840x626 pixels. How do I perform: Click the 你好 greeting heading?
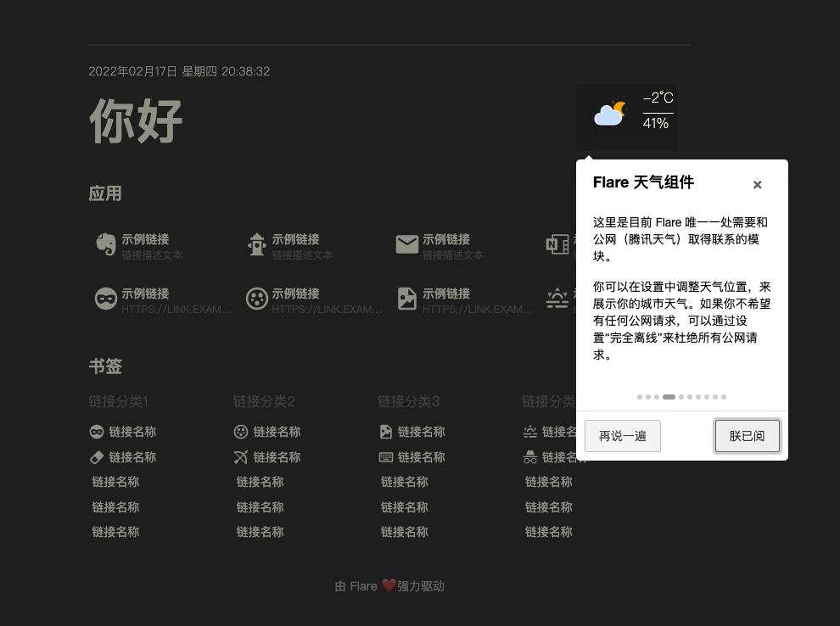(136, 120)
